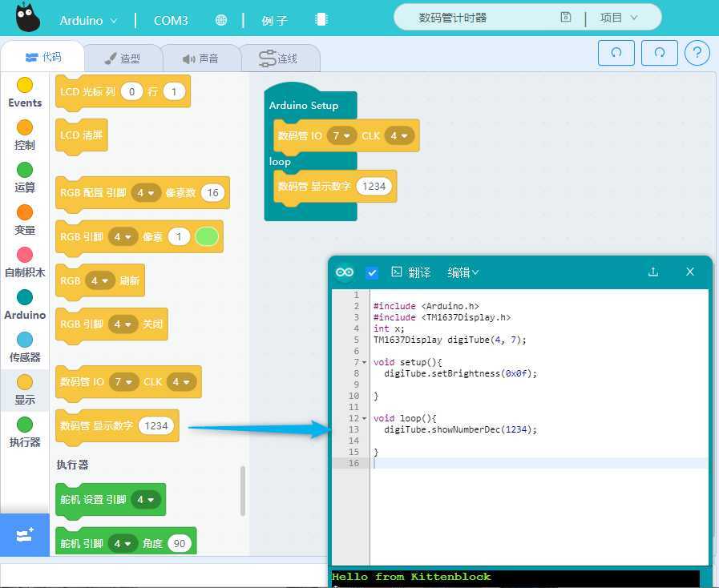This screenshot has width=719, height=588.
Task: Collapse the setup function fold arrow
Action: [365, 362]
